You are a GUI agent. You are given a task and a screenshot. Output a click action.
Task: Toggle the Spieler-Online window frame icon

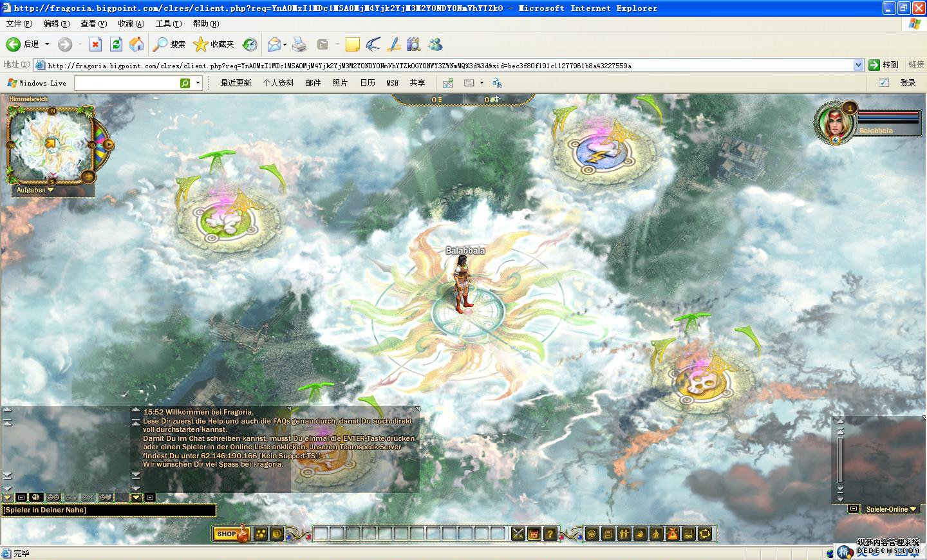[854, 509]
